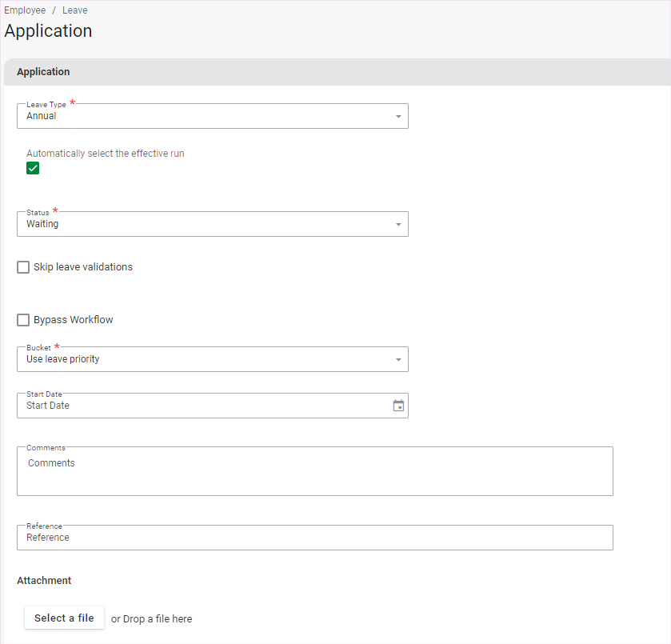
Task: Click the Status field dropdown arrow
Action: (x=398, y=225)
